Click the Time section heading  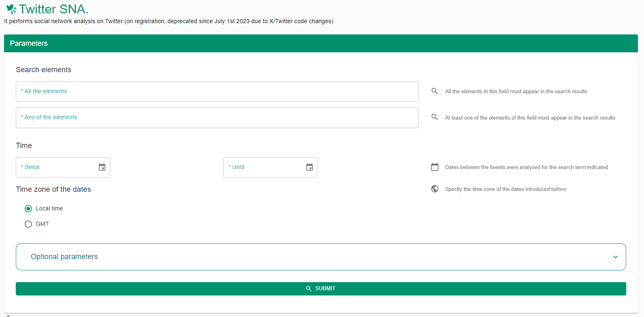pos(24,146)
